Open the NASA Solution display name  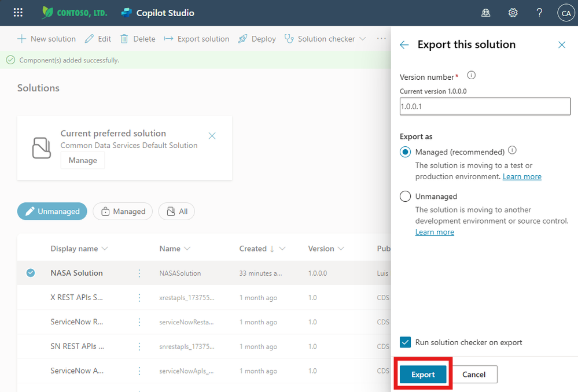tap(77, 273)
